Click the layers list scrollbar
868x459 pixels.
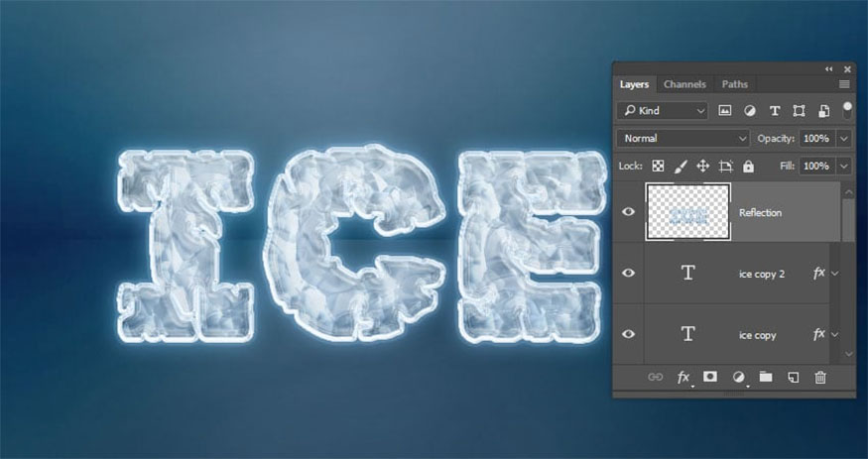(x=848, y=219)
